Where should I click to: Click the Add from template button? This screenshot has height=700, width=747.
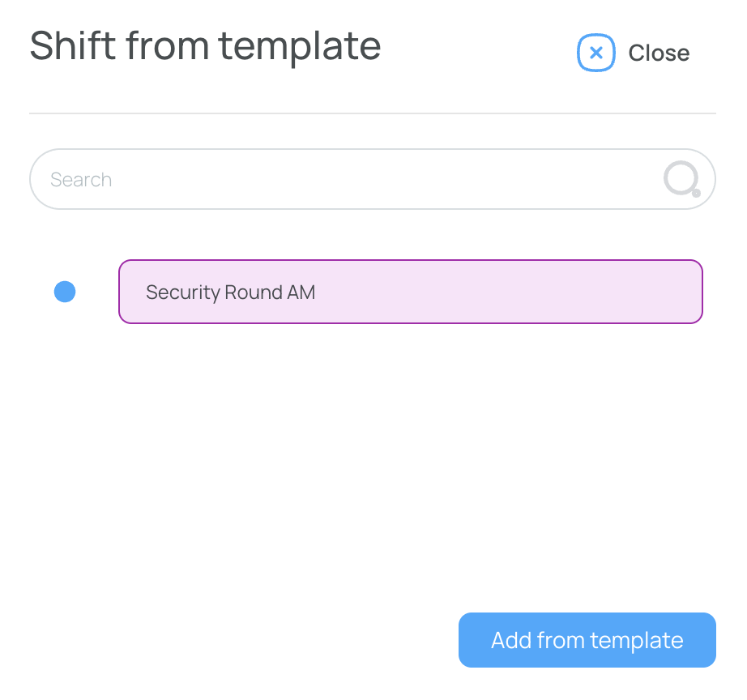tap(587, 640)
